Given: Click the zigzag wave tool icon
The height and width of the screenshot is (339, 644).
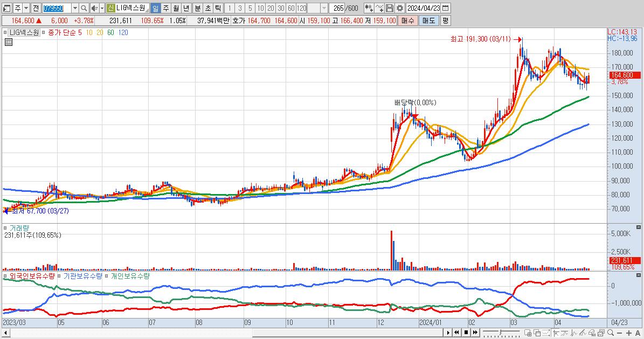Looking at the screenshot, I should 574,333.
